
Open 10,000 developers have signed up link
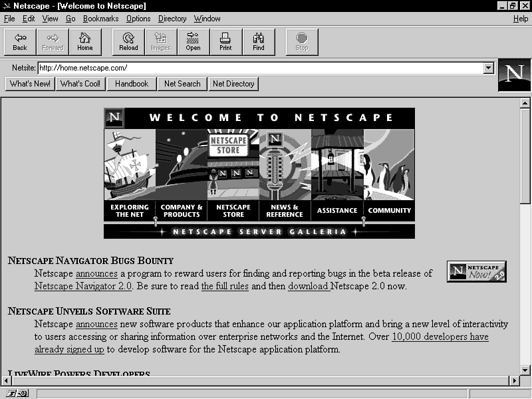(x=440, y=336)
